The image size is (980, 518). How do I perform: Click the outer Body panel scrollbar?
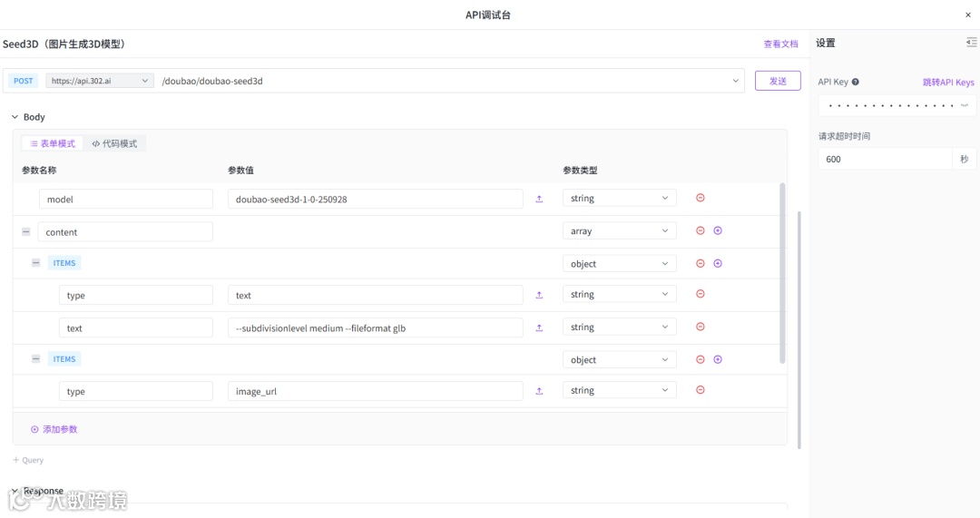[x=799, y=330]
